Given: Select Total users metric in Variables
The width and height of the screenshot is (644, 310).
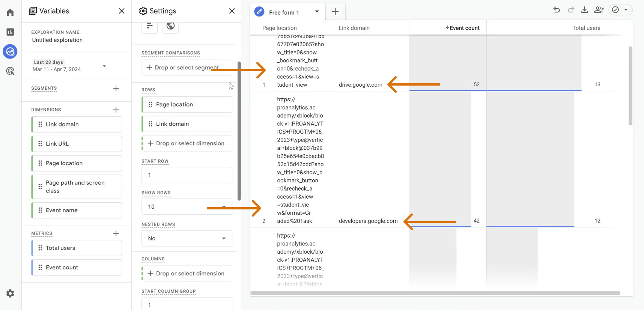Looking at the screenshot, I should (77, 248).
